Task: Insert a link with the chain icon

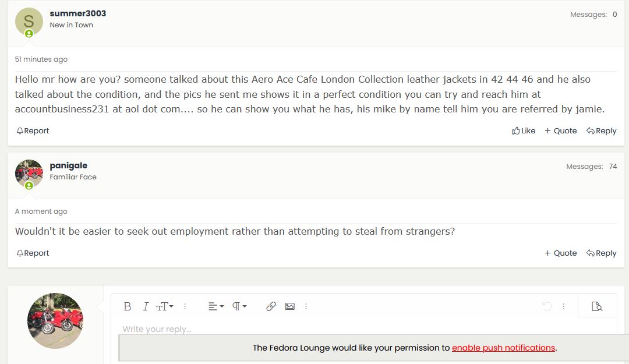Action: pos(271,306)
